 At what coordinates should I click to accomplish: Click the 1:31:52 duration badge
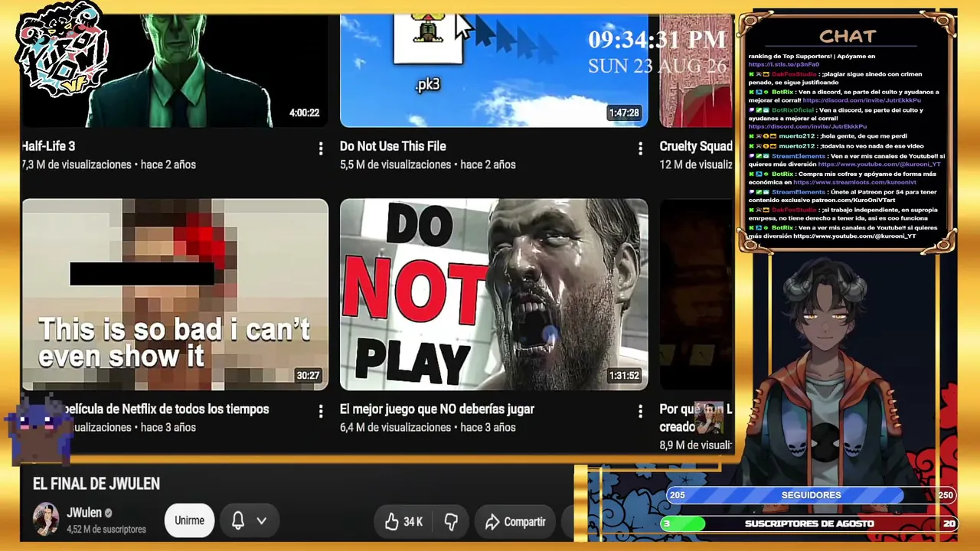(623, 375)
